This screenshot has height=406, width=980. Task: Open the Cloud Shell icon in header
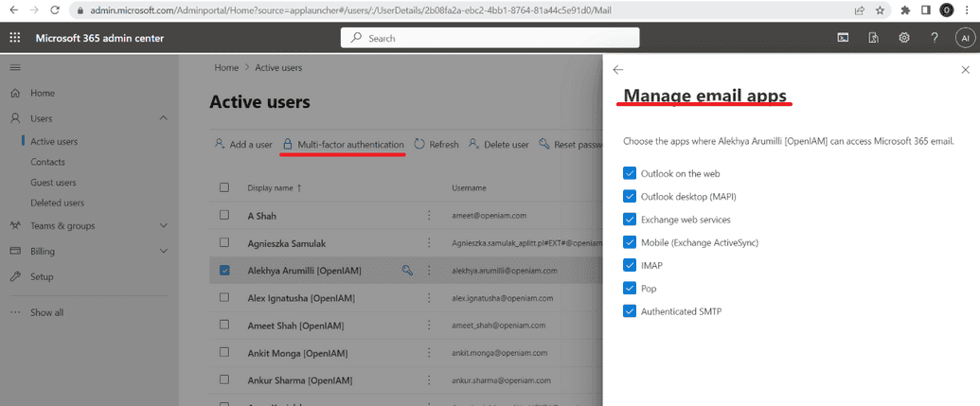click(x=843, y=38)
